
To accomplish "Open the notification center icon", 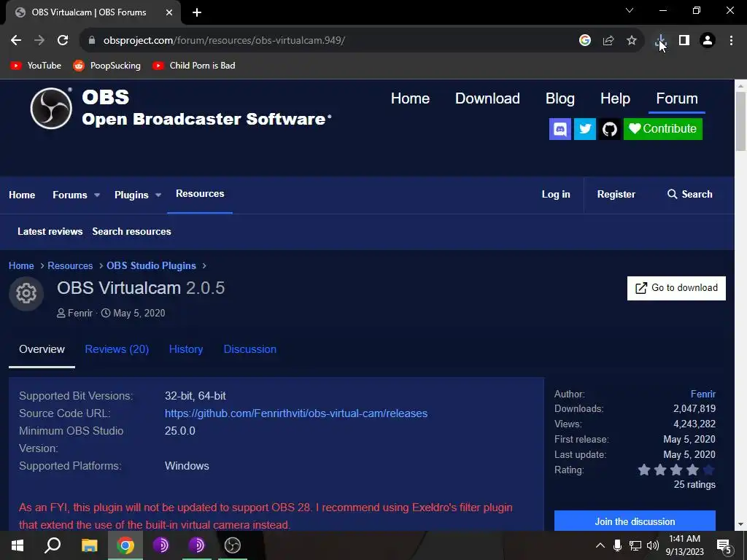I will tap(724, 546).
